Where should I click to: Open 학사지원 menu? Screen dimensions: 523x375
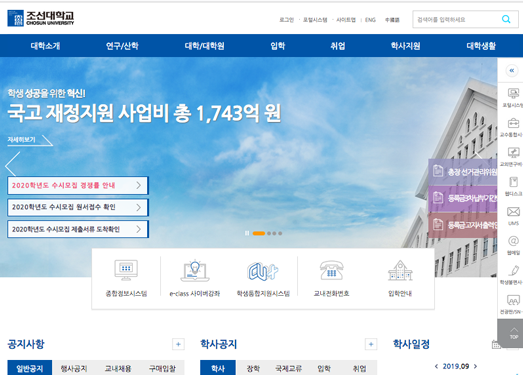(405, 46)
